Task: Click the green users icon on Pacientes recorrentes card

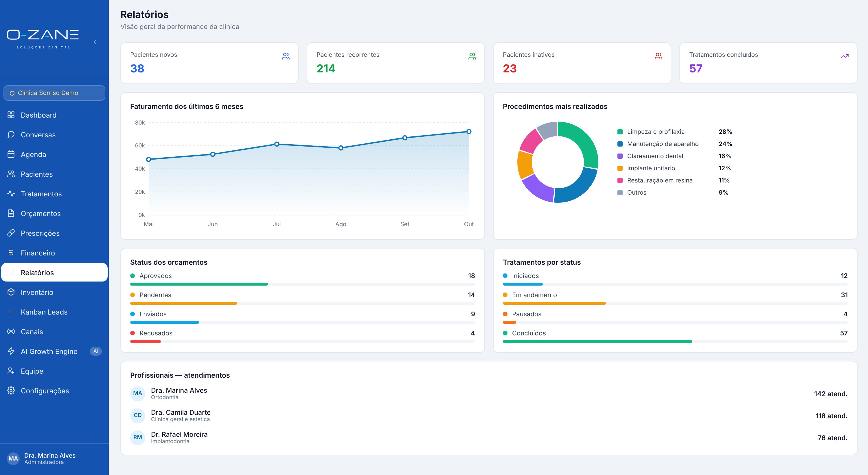Action: [472, 56]
